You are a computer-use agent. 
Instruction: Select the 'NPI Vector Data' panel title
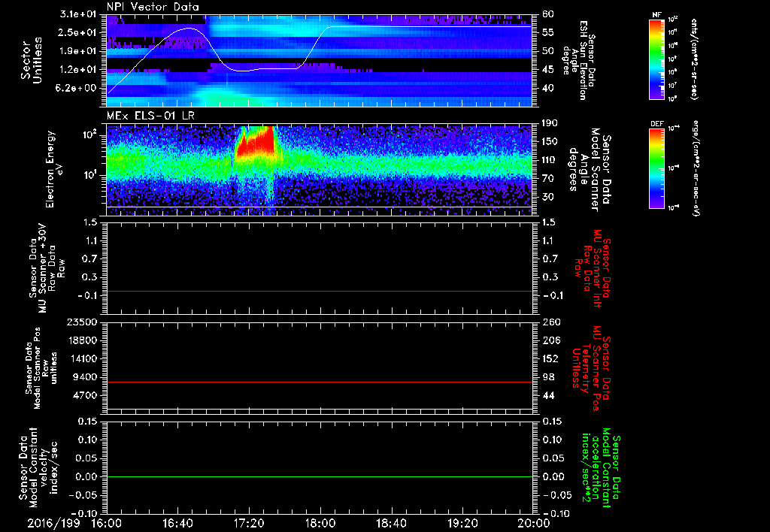coord(153,7)
